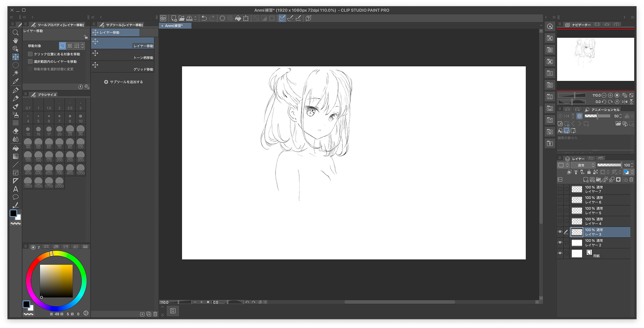644x328 pixels.
Task: Click the Fill bucket icon in command bar
Action: [238, 18]
